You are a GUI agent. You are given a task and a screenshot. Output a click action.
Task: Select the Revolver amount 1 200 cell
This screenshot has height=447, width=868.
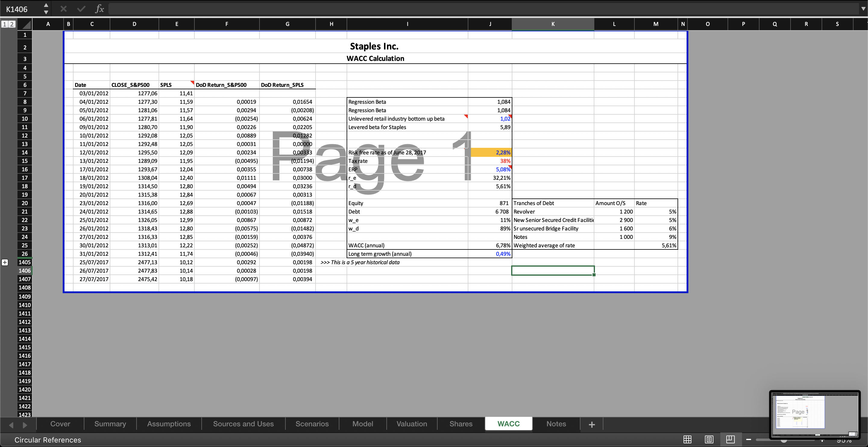(x=614, y=211)
